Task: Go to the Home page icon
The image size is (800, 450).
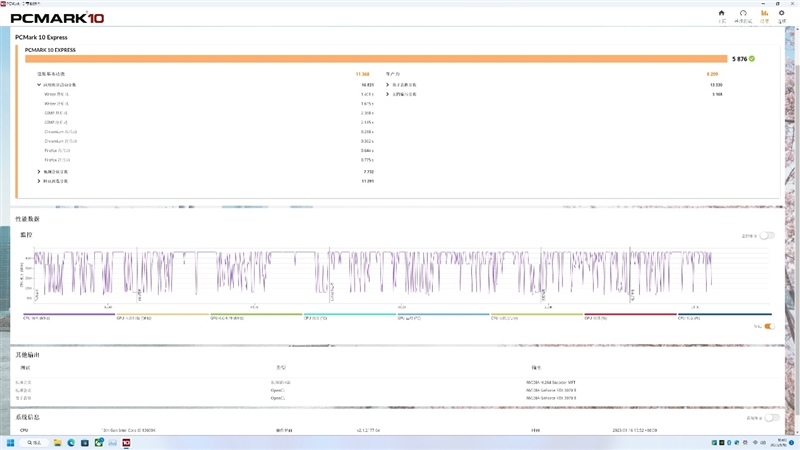Action: pyautogui.click(x=721, y=13)
